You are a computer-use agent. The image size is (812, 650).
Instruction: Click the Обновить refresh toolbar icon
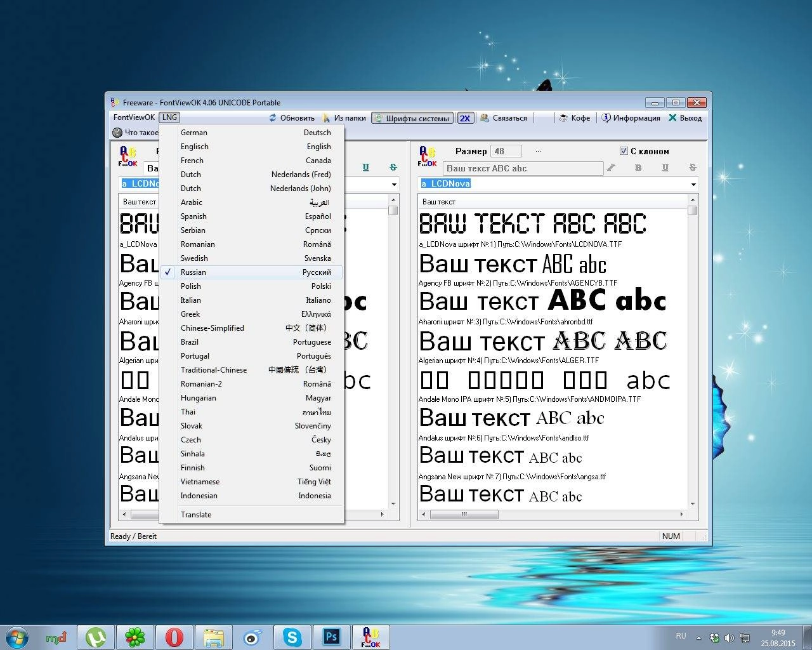pyautogui.click(x=273, y=118)
